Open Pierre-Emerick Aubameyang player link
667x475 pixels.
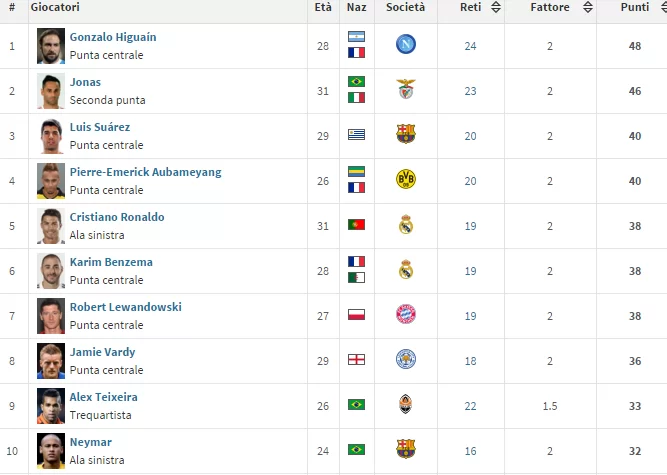145,172
